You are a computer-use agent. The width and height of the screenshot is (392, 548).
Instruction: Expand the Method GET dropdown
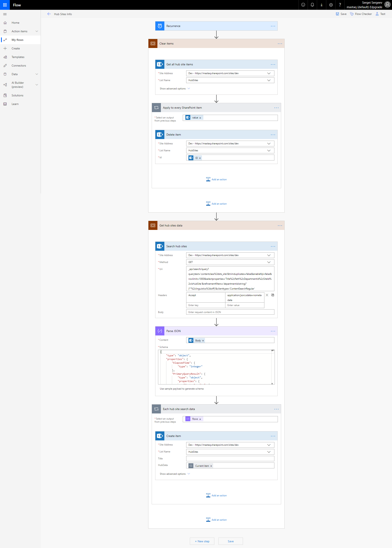[269, 262]
